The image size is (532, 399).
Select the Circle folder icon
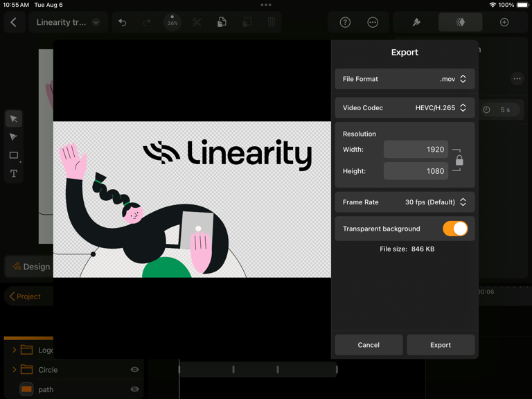pyautogui.click(x=26, y=369)
